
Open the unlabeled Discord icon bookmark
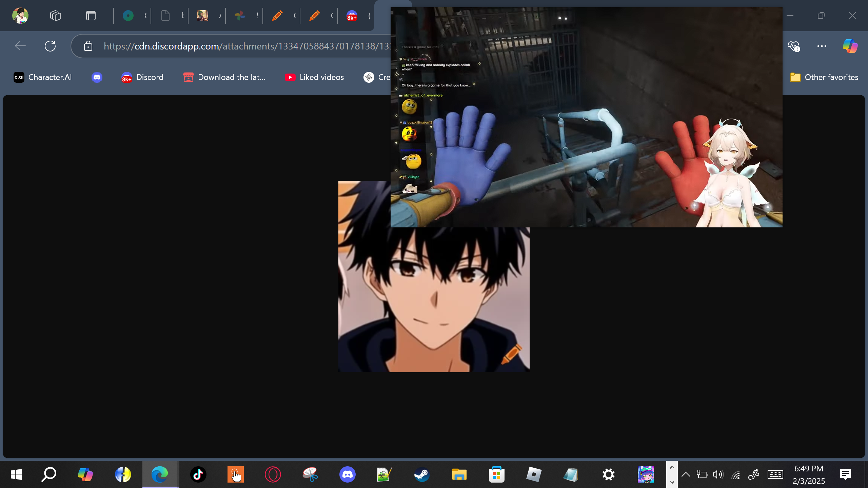pos(97,77)
